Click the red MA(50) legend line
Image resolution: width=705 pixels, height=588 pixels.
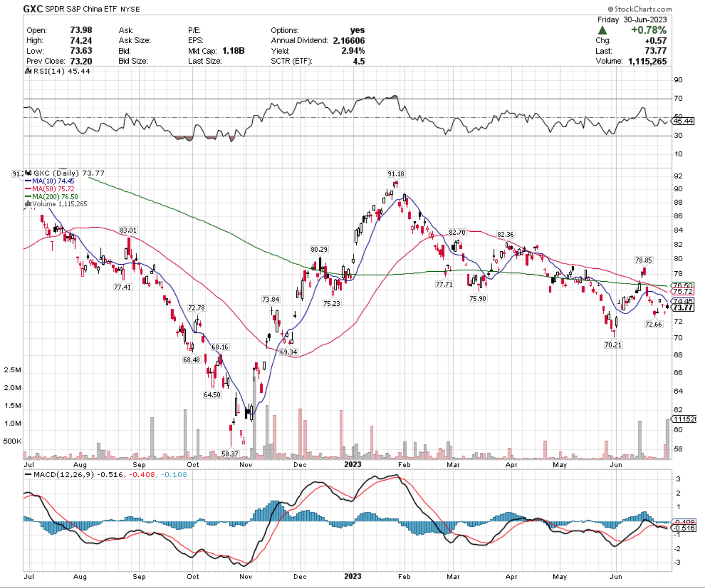tap(28, 189)
